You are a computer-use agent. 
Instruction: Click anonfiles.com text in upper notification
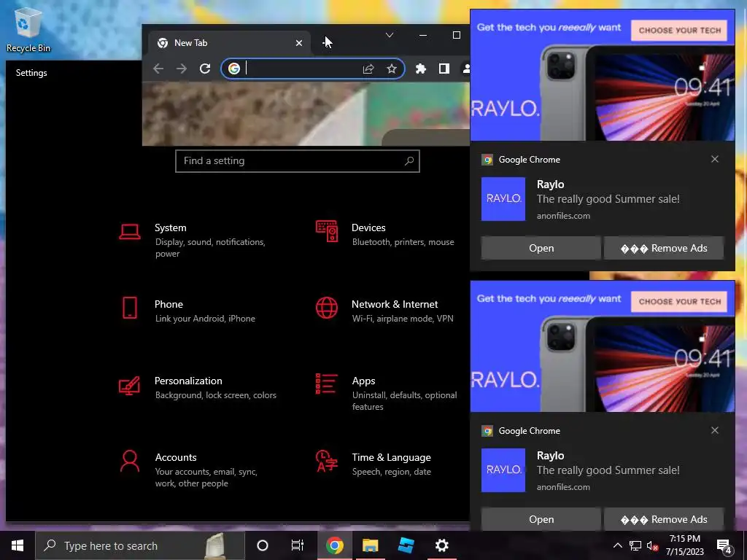(x=563, y=216)
